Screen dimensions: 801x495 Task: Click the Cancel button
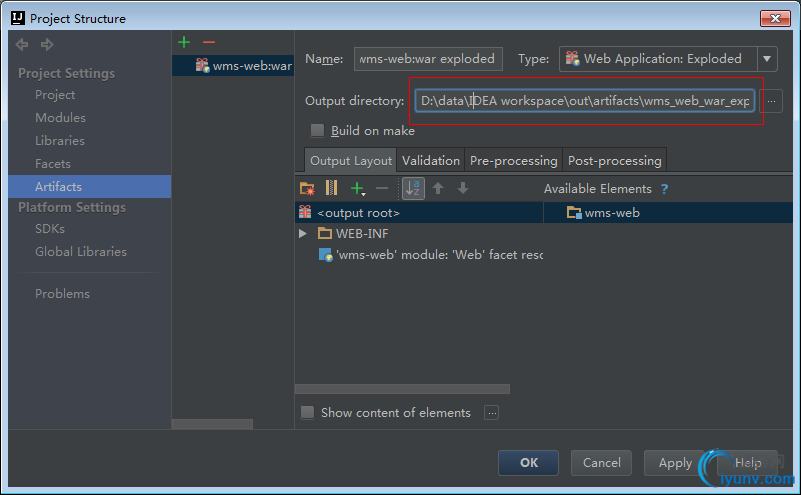tap(601, 463)
